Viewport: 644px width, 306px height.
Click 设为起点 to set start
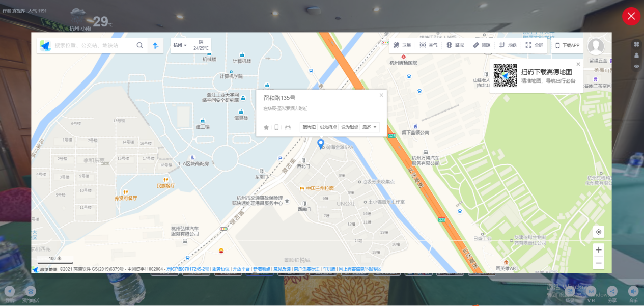click(x=350, y=127)
